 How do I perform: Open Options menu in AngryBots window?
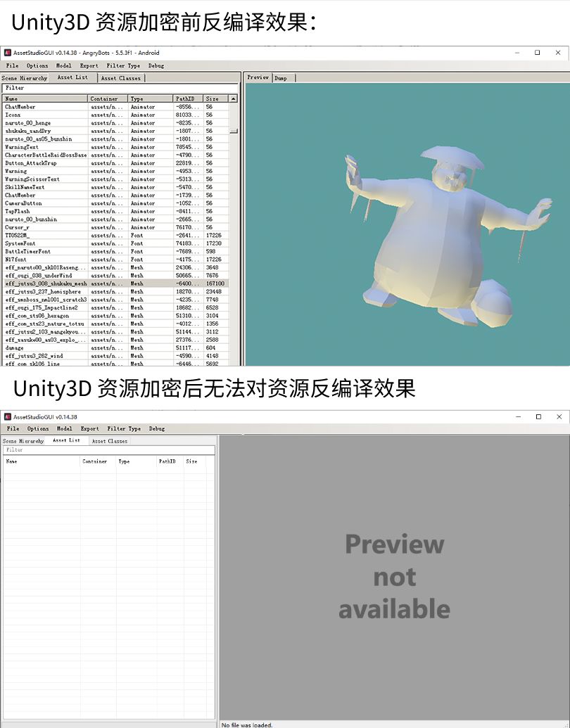(x=37, y=65)
